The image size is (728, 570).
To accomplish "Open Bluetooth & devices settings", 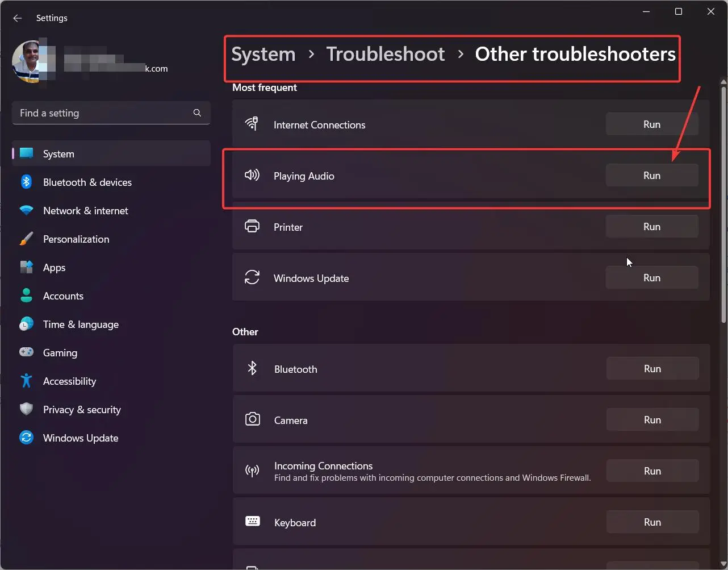I will coord(111,182).
